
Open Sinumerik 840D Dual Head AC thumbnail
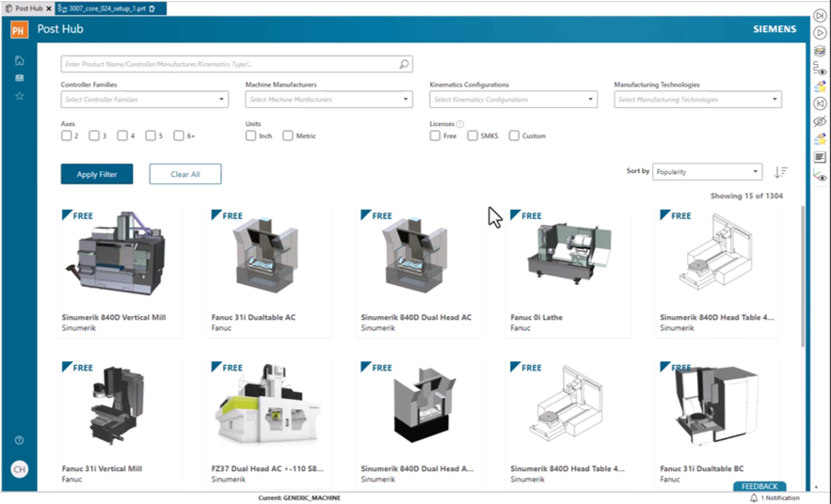[x=416, y=257]
